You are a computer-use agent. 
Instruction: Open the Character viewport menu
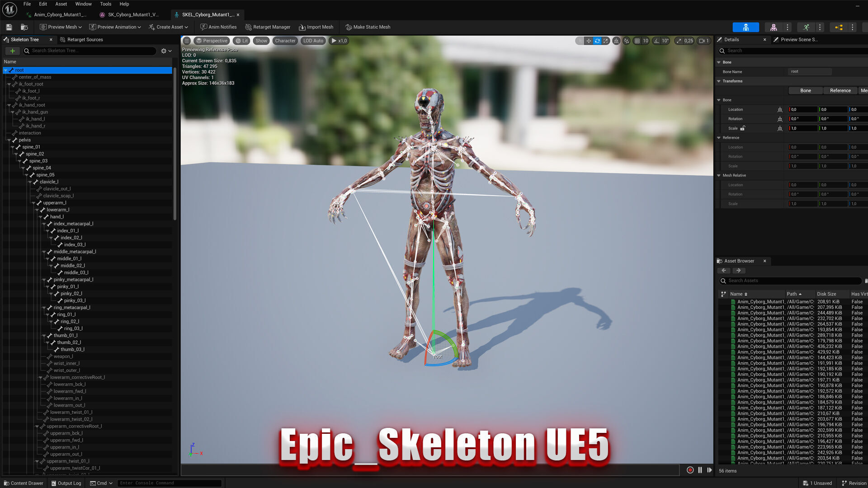click(x=285, y=41)
